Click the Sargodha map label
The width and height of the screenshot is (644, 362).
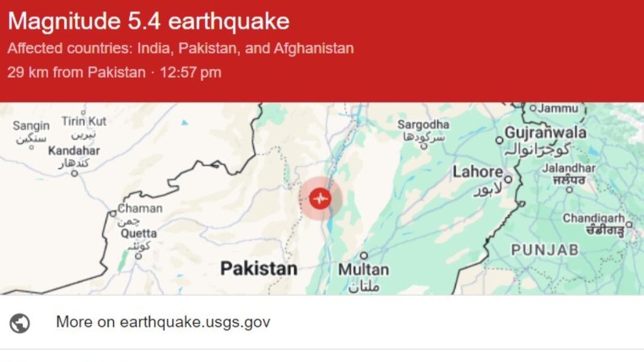(x=423, y=124)
